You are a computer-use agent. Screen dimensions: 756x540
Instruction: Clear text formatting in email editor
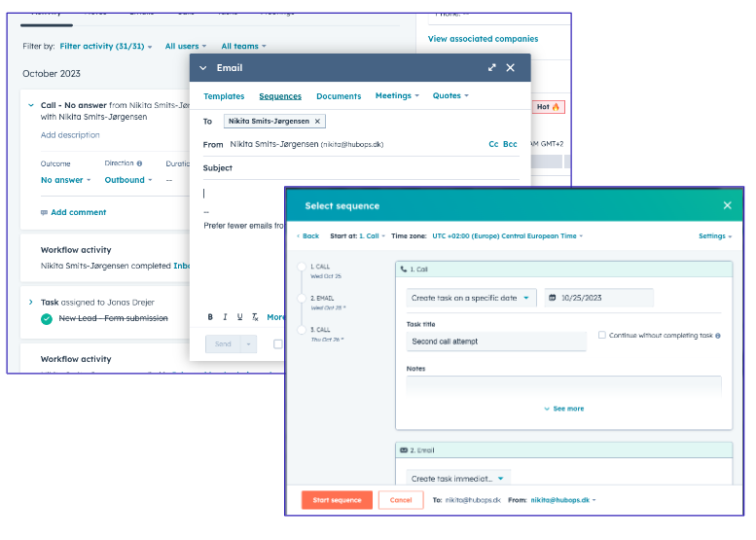(x=255, y=317)
